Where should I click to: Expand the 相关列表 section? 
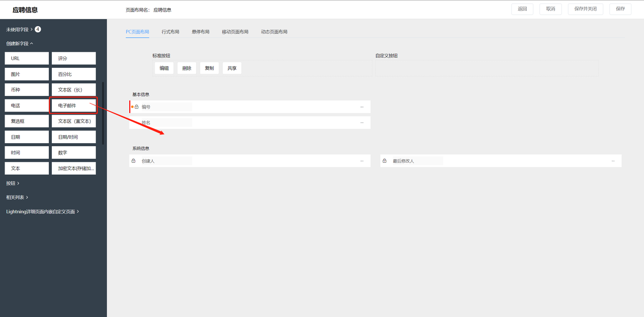pos(17,197)
